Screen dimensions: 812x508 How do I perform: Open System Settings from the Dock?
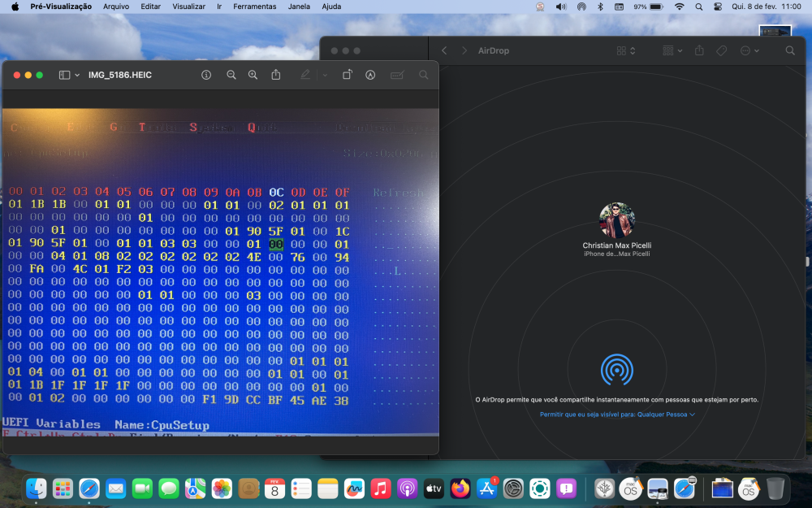513,488
